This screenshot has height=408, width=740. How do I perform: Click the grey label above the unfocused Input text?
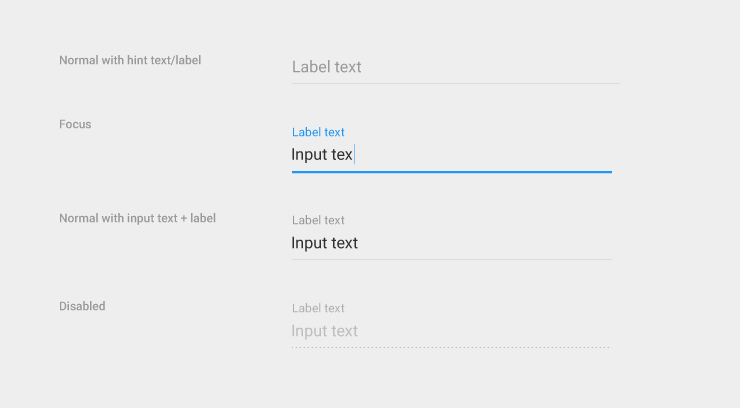(318, 220)
